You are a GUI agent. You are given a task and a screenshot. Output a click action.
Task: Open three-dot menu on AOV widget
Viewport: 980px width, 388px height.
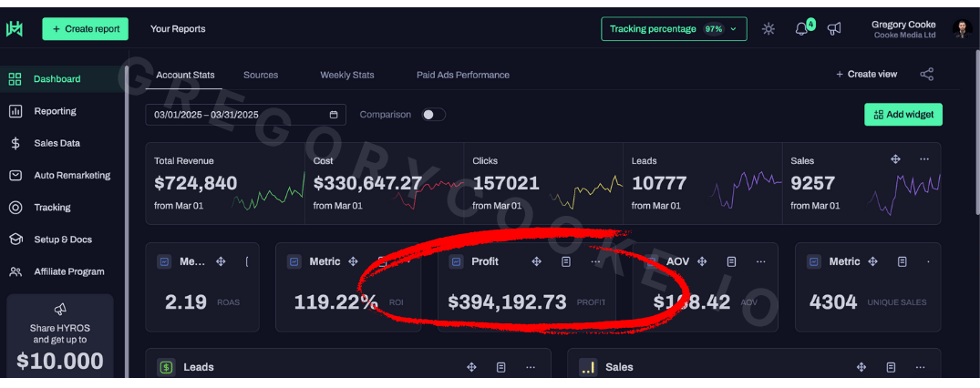click(760, 261)
